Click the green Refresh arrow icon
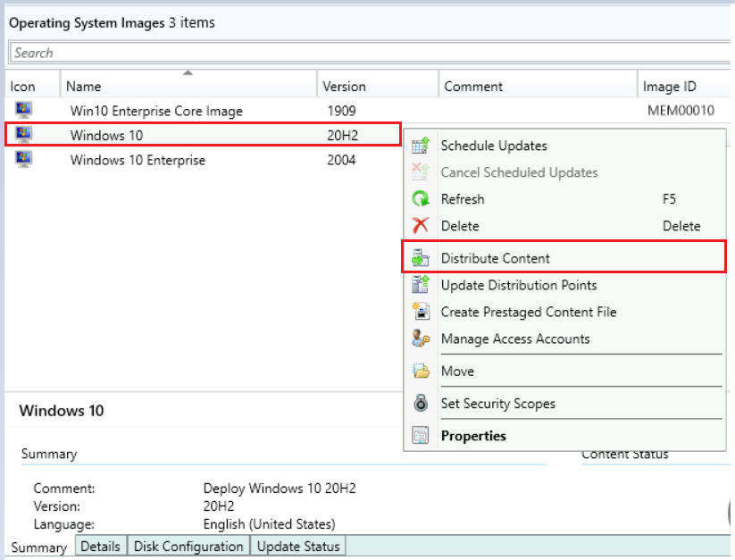The height and width of the screenshot is (560, 735). point(421,198)
